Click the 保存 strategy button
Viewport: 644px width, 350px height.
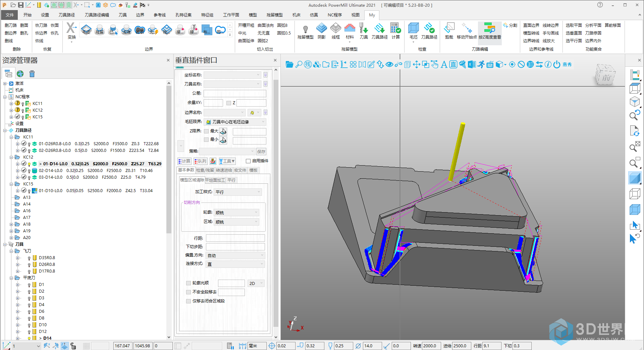[261, 152]
